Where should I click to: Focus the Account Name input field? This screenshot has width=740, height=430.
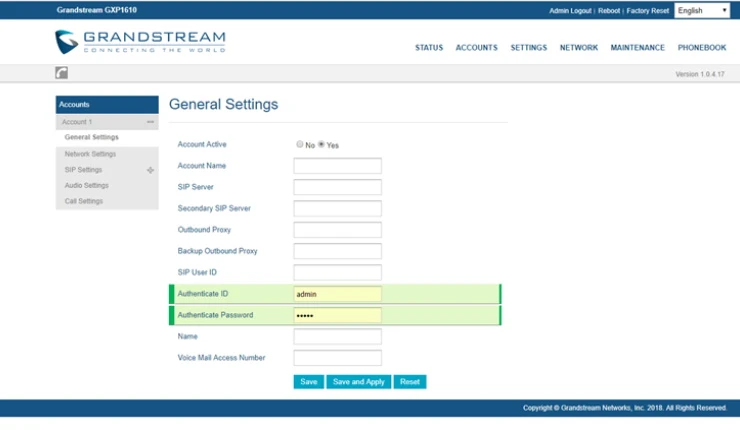(337, 166)
